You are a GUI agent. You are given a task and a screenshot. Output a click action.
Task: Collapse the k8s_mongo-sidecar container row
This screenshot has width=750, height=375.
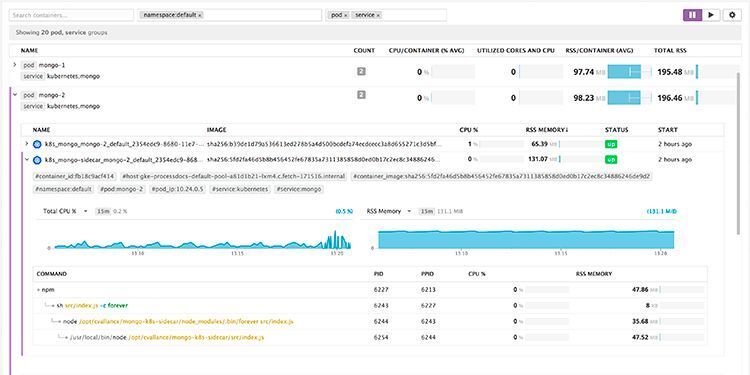tap(27, 159)
